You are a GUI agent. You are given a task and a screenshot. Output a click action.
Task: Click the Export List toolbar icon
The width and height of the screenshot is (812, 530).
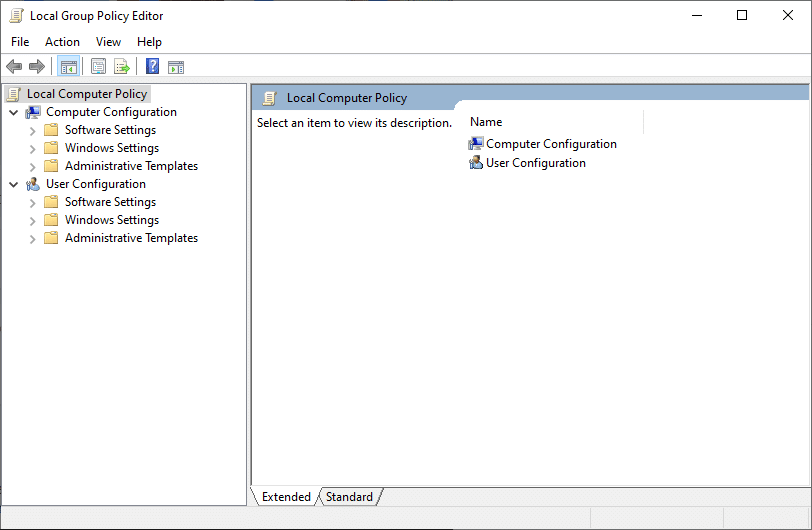(x=122, y=67)
